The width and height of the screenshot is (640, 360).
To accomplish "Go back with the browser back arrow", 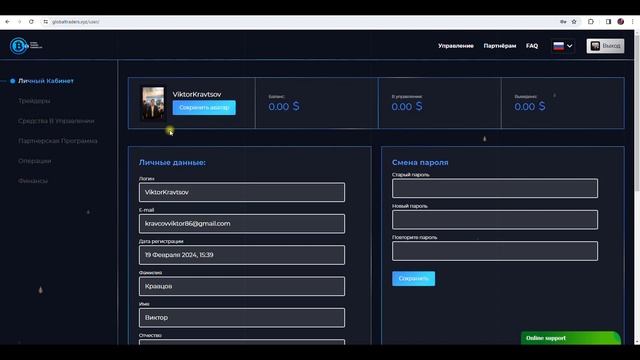I will click(x=7, y=22).
